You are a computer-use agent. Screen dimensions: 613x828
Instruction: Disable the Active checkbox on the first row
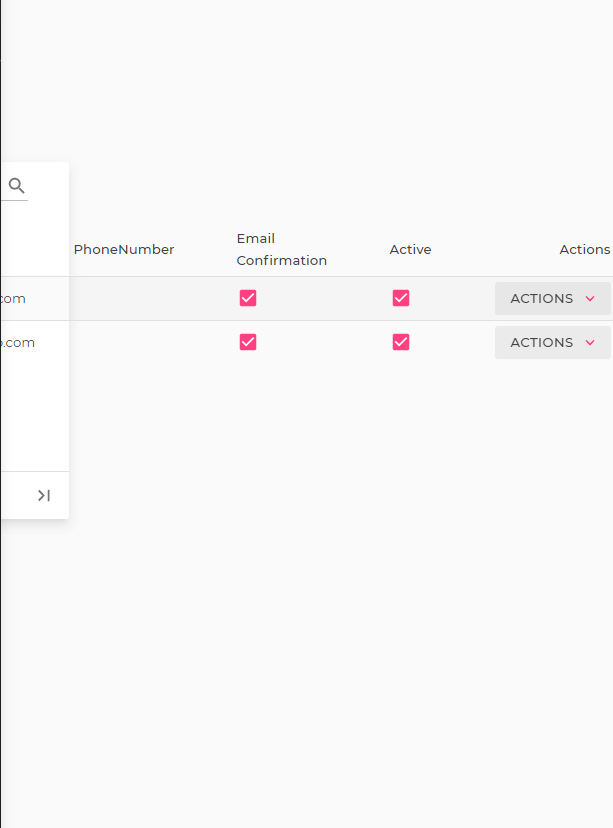point(400,297)
